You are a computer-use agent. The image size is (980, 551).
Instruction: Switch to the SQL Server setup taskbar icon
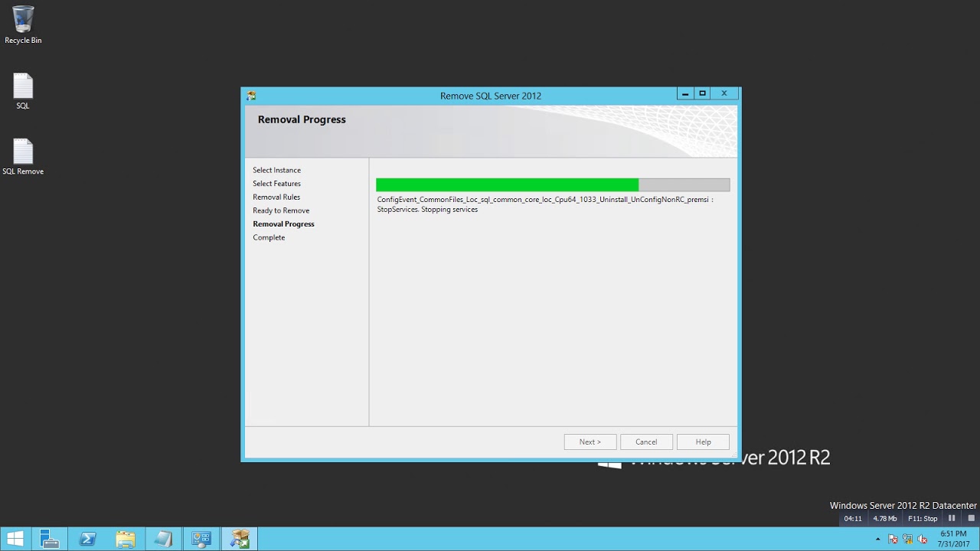pyautogui.click(x=240, y=539)
